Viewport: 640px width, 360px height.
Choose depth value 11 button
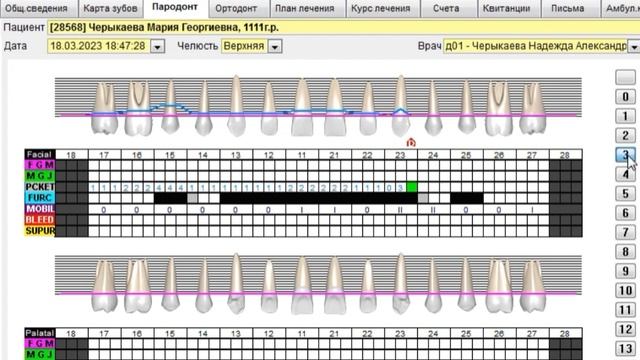click(x=625, y=310)
